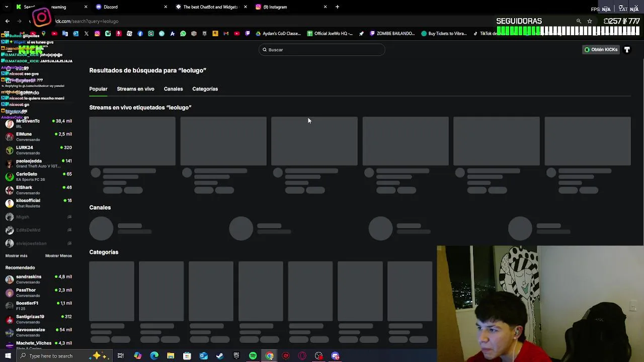Switch to the Canales tab

(x=173, y=89)
